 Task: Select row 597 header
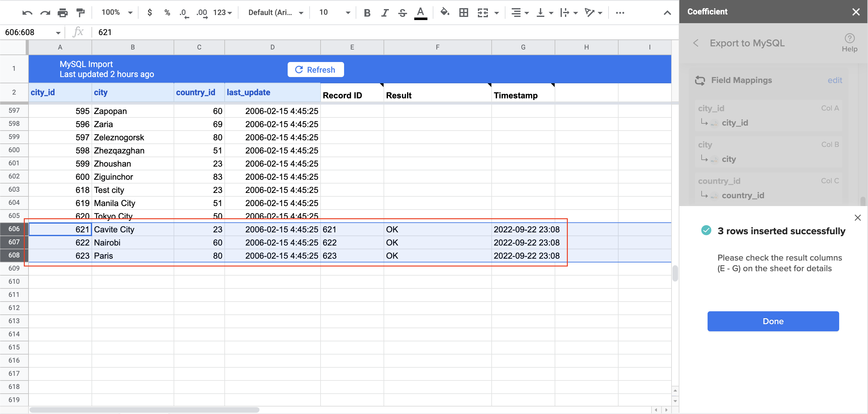pos(14,111)
